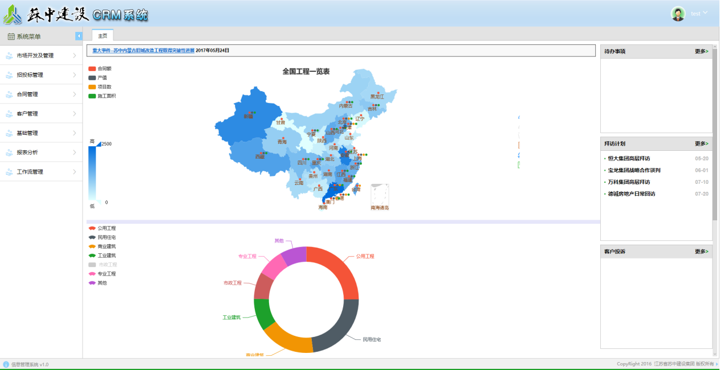This screenshot has width=720, height=370.
Task: Collapse the sidebar with the blue arrow button
Action: tap(79, 36)
